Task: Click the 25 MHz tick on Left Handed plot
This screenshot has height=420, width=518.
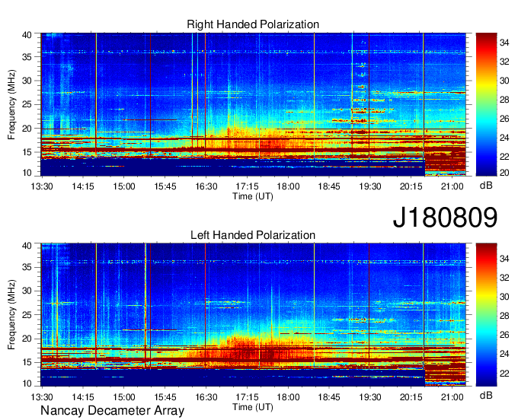Action: pyautogui.click(x=27, y=315)
